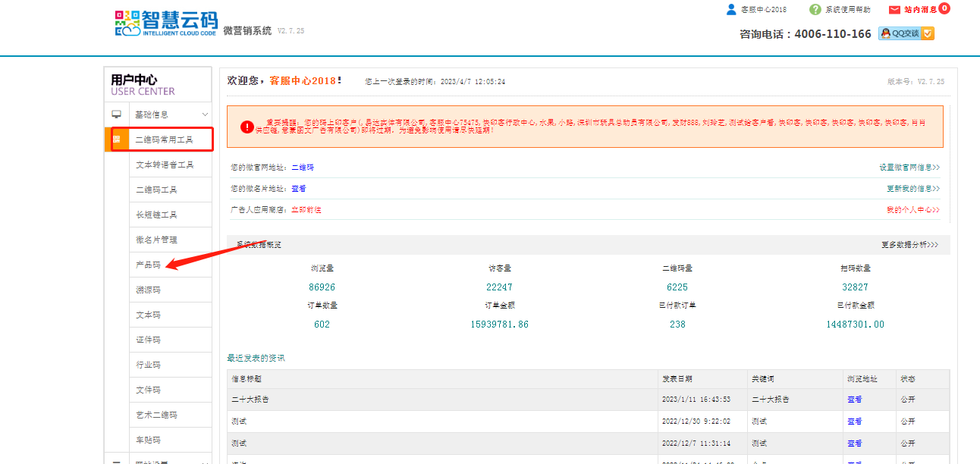Click 查看 link for 二十大报告 row
The image size is (980, 464).
point(854,400)
